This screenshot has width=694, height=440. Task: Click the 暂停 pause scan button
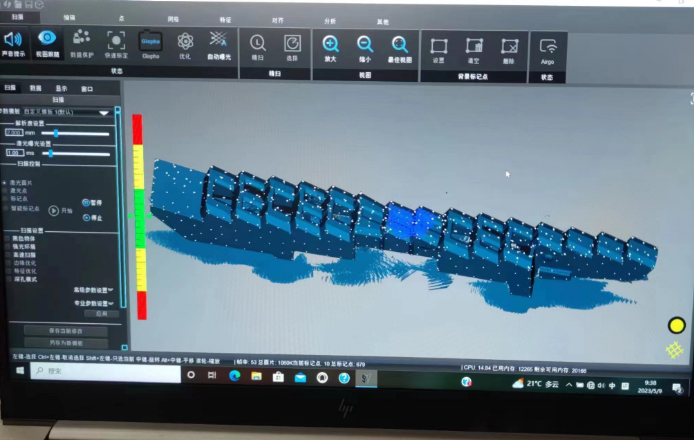(x=92, y=203)
